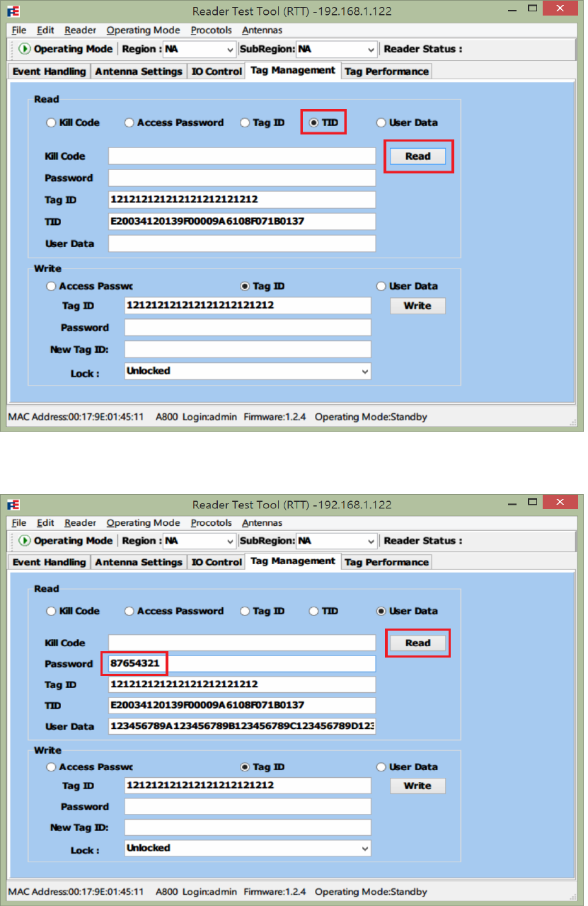This screenshot has height=906, width=588.
Task: Select TID radio in lower window Read group
Action: click(x=314, y=611)
